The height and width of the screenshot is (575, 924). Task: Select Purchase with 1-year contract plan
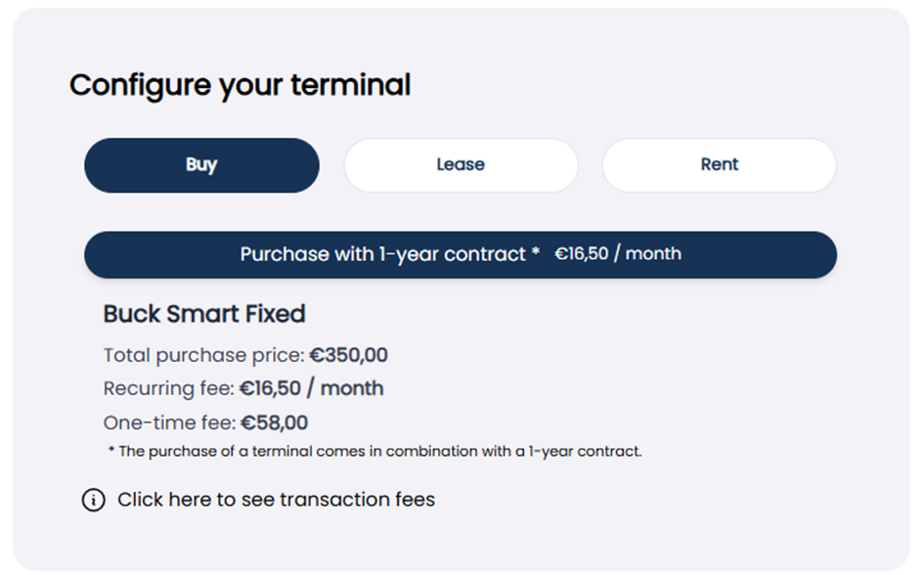461,254
